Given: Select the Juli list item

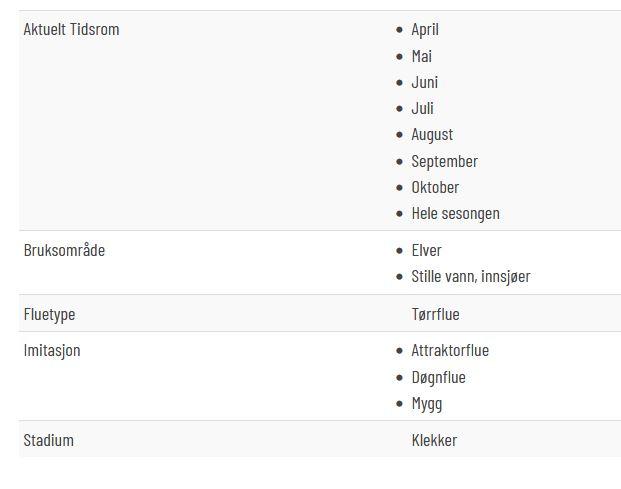Looking at the screenshot, I should (x=423, y=108).
